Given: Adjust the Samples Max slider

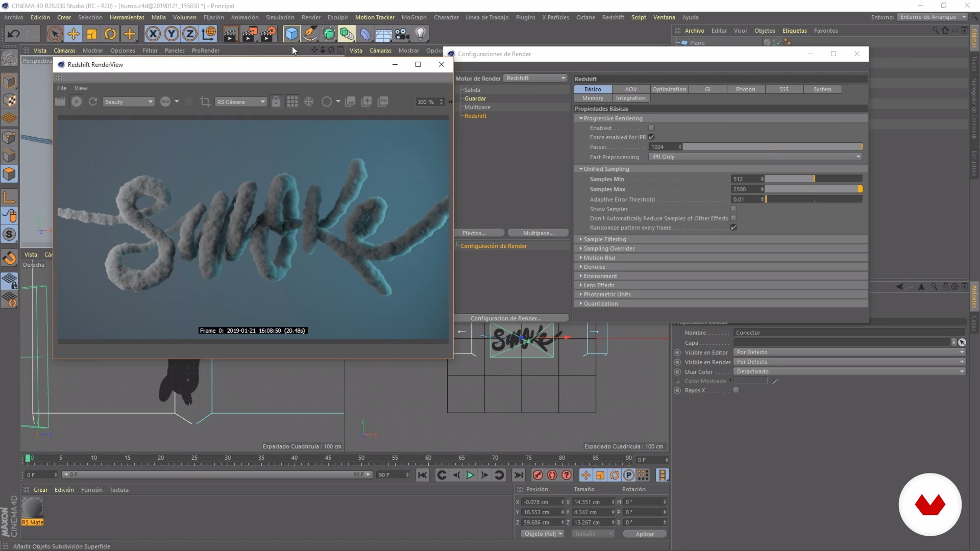Looking at the screenshot, I should click(x=814, y=189).
